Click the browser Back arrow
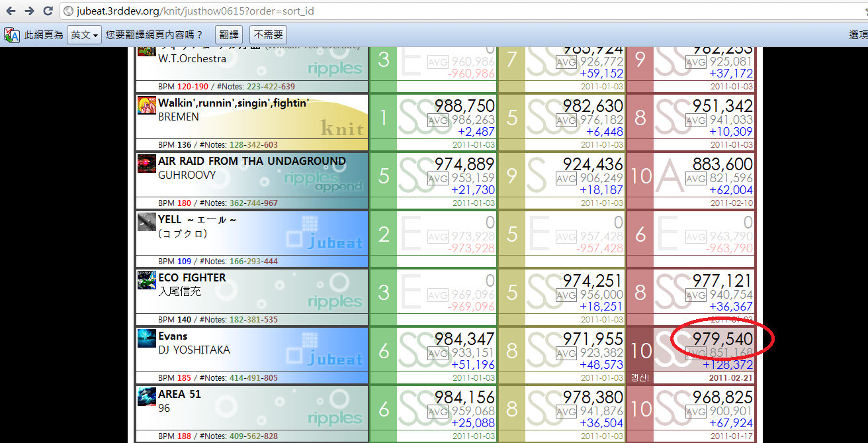Screen dimensions: 868x443 (x=11, y=11)
